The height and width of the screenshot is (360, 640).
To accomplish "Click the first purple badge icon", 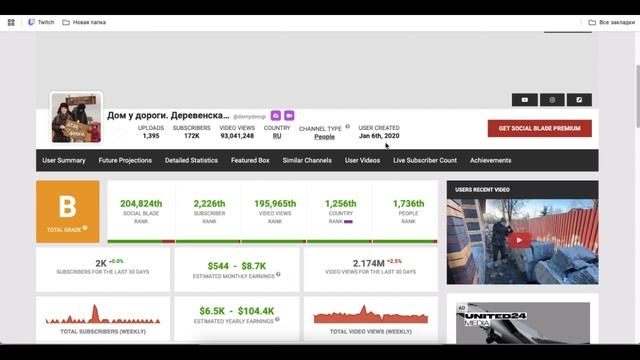I will pyautogui.click(x=276, y=116).
